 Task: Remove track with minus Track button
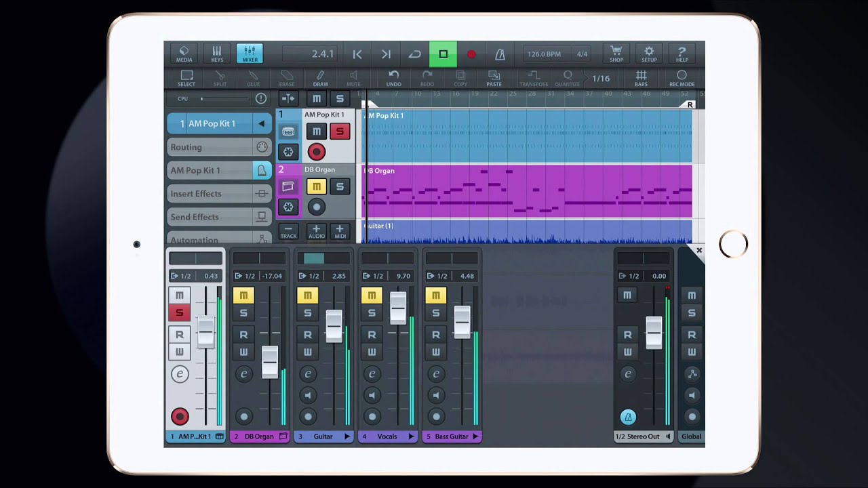[x=288, y=231]
